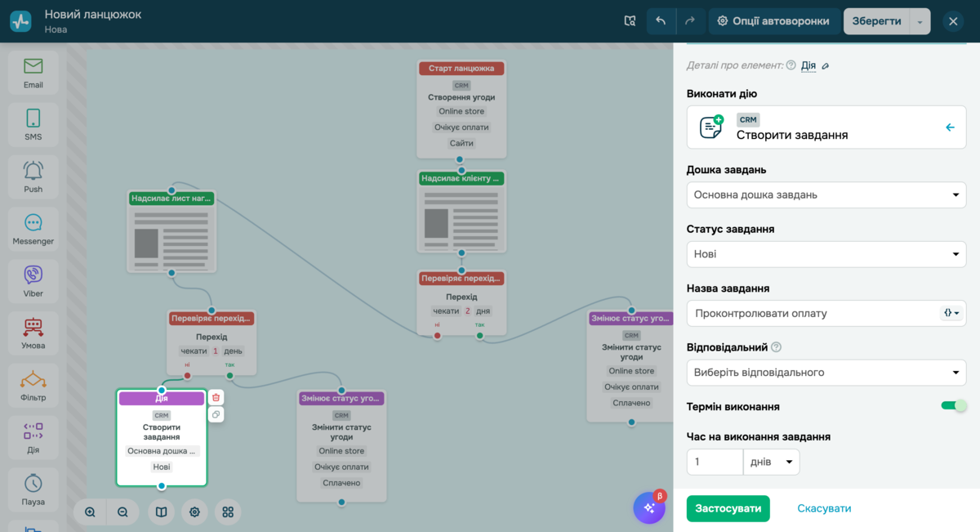Zoom in on the flow canvas
Image resolution: width=980 pixels, height=532 pixels.
coord(90,512)
